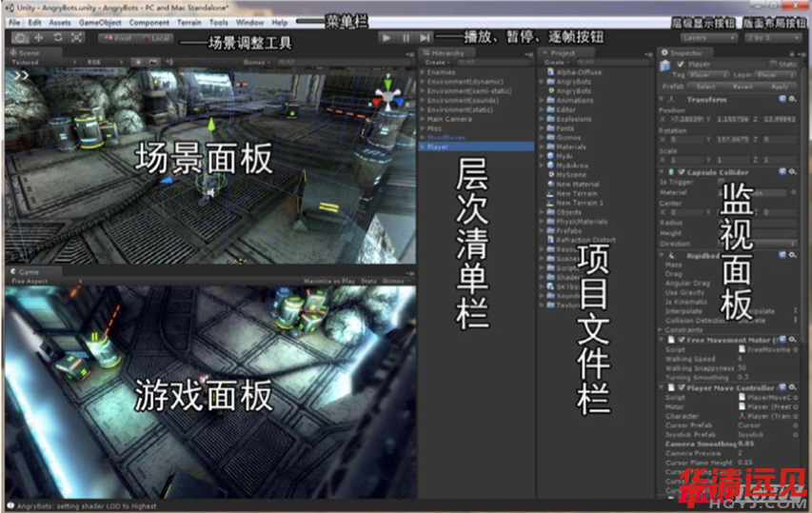Expand the Enemies object in Hierarchy
Image resolution: width=812 pixels, height=513 pixels.
tap(423, 72)
